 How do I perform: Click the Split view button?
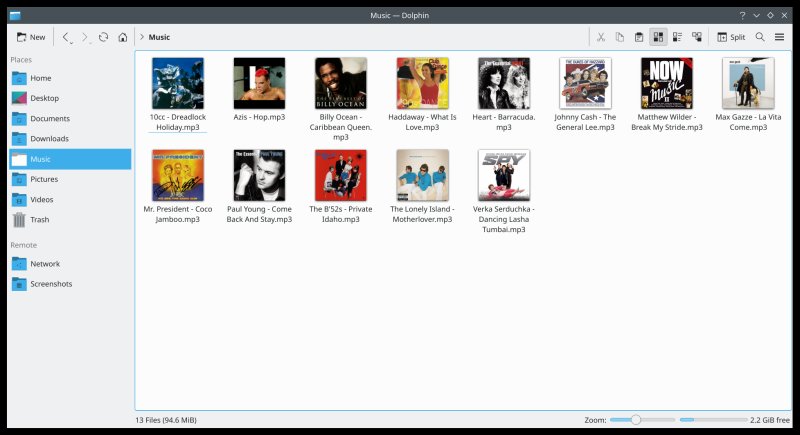click(730, 37)
